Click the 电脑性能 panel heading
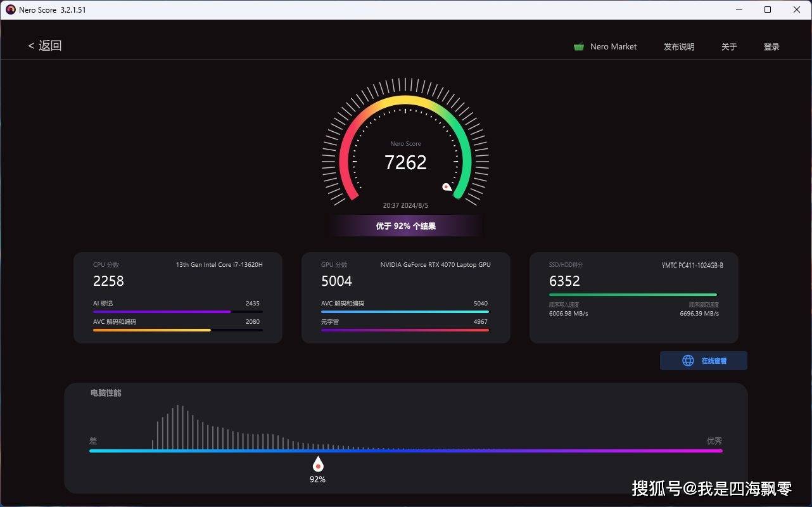Viewport: 812px width, 507px height. (106, 393)
